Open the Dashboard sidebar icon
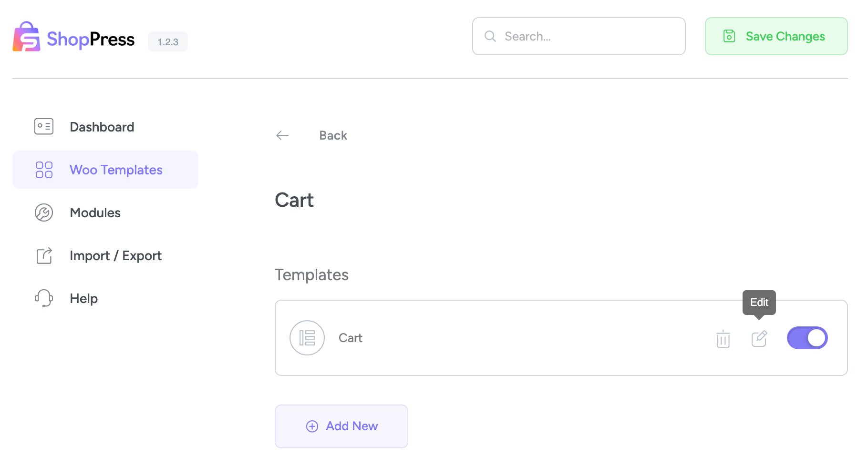 click(x=43, y=126)
